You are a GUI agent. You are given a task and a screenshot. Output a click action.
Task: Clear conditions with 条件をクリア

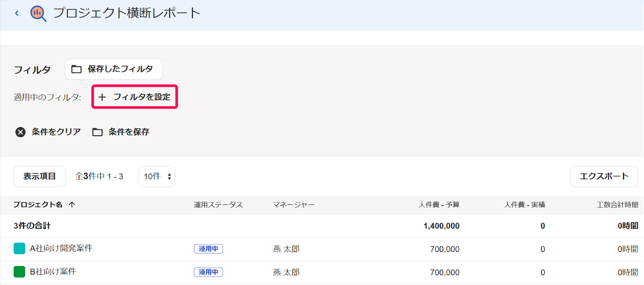[48, 132]
